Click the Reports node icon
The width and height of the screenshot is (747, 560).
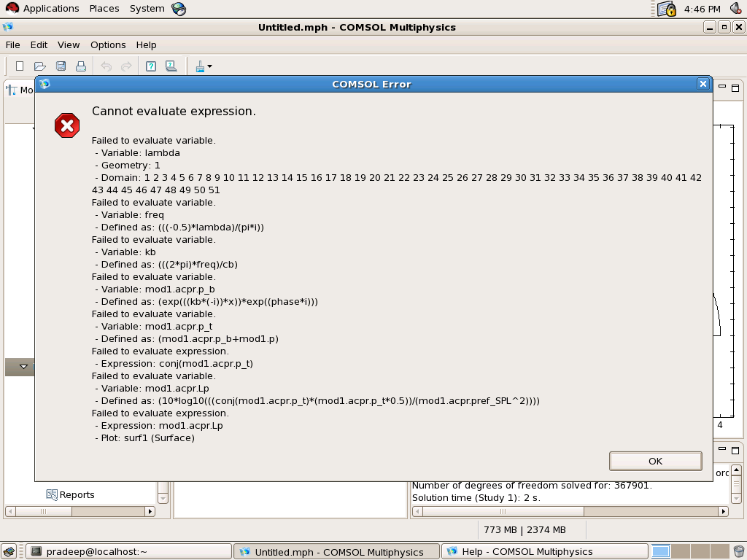[52, 494]
